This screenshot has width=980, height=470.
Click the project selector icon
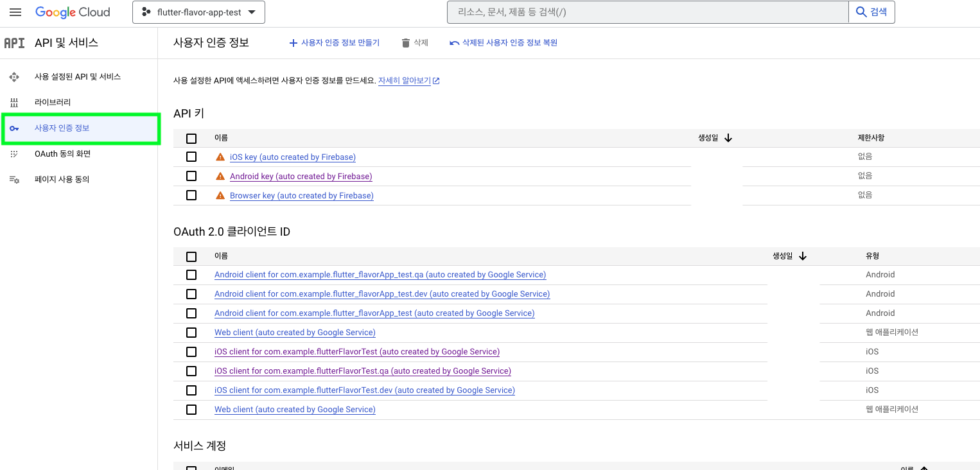coord(146,12)
